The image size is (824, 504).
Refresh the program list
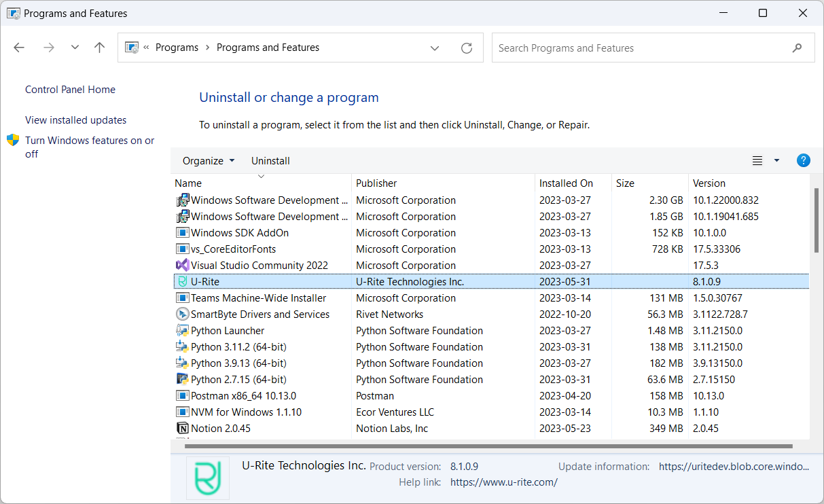pos(467,48)
